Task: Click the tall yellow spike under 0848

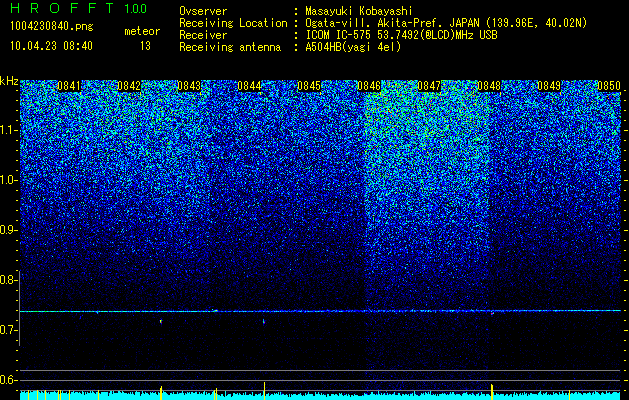Action: (492, 392)
